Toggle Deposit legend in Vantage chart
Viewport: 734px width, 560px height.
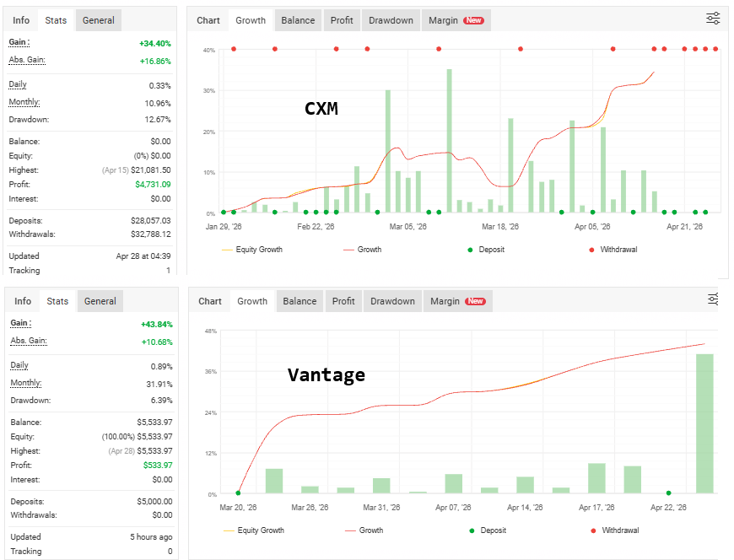(488, 530)
